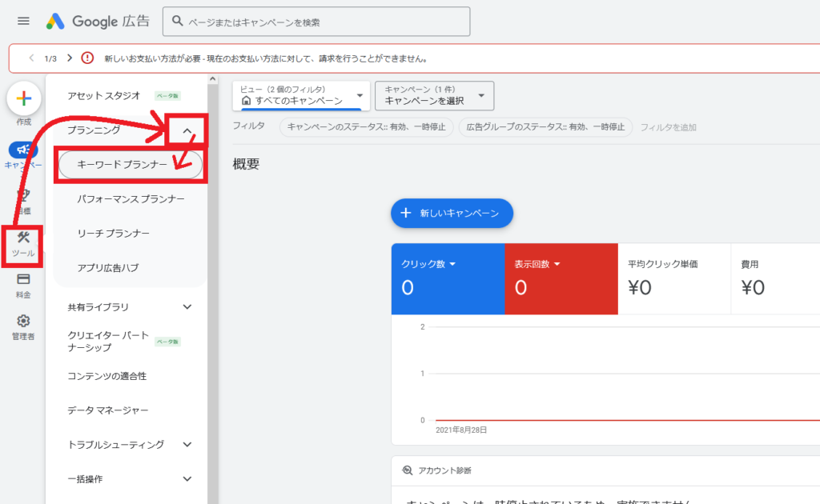Expand the トラブルシューティング section
The image size is (820, 504).
tap(187, 444)
